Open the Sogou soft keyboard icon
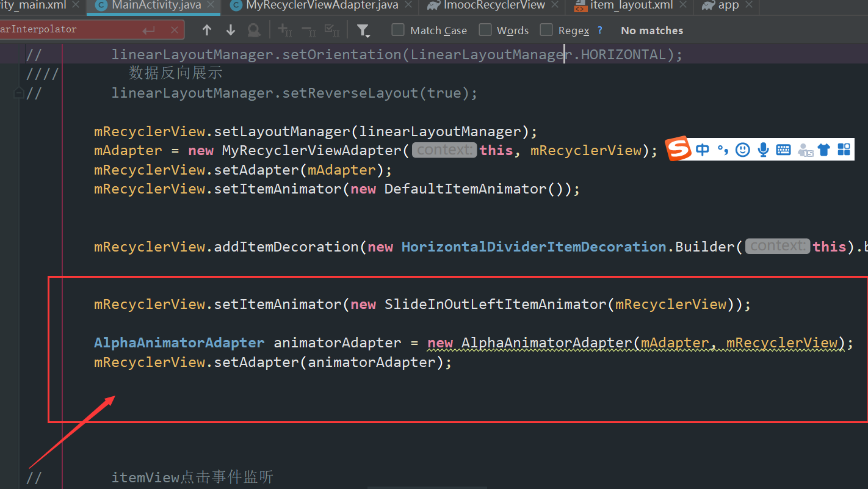The width and height of the screenshot is (868, 489). [x=784, y=150]
